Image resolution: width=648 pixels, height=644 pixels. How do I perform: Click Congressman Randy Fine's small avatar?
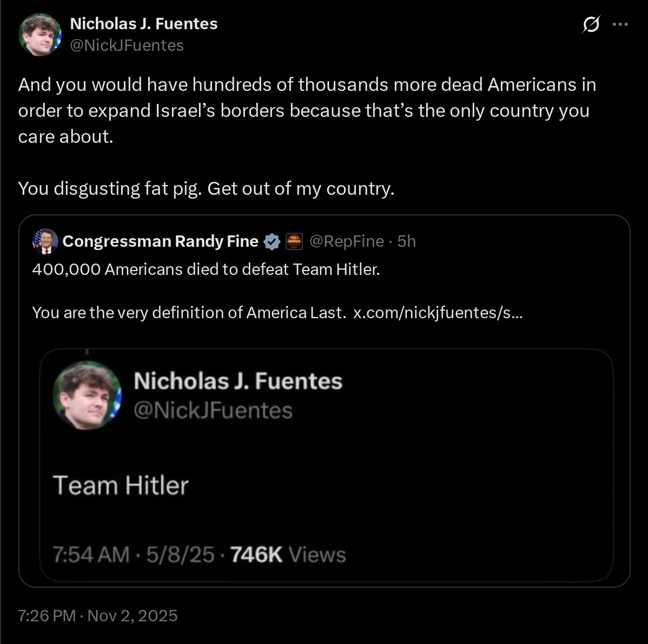(x=45, y=241)
